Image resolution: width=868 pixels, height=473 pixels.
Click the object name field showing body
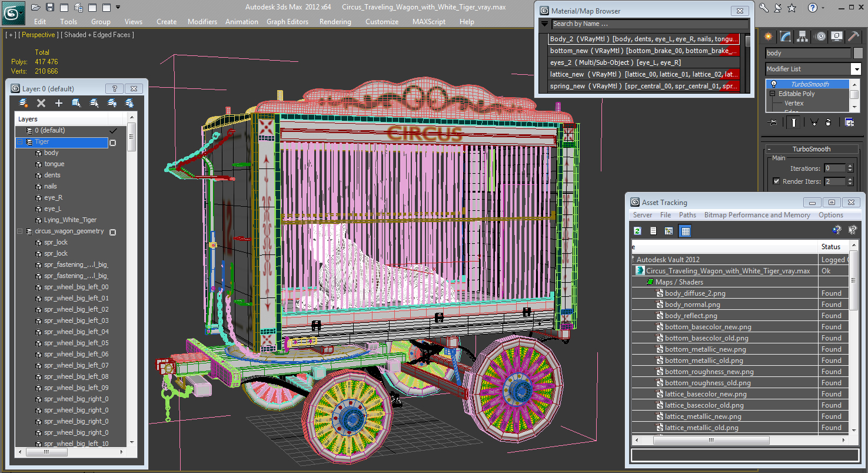807,53
